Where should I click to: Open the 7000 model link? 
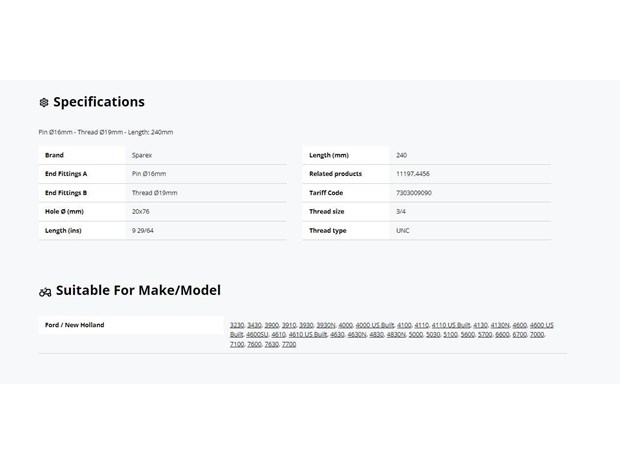537,335
